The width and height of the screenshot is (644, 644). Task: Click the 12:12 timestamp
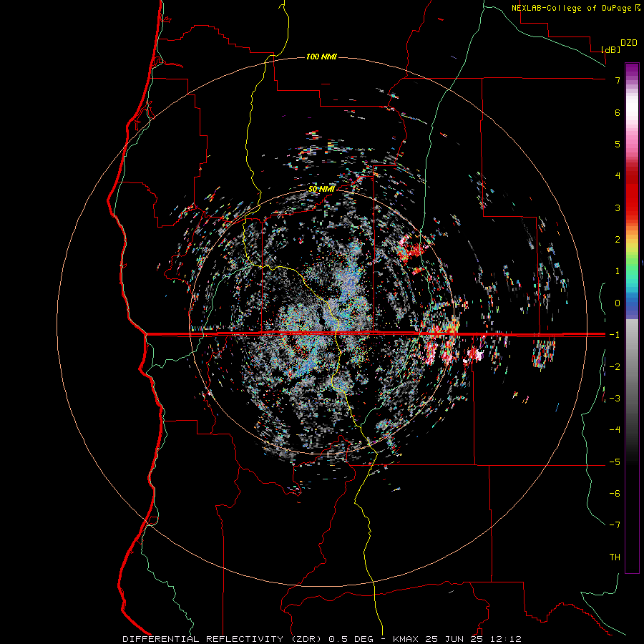505,639
